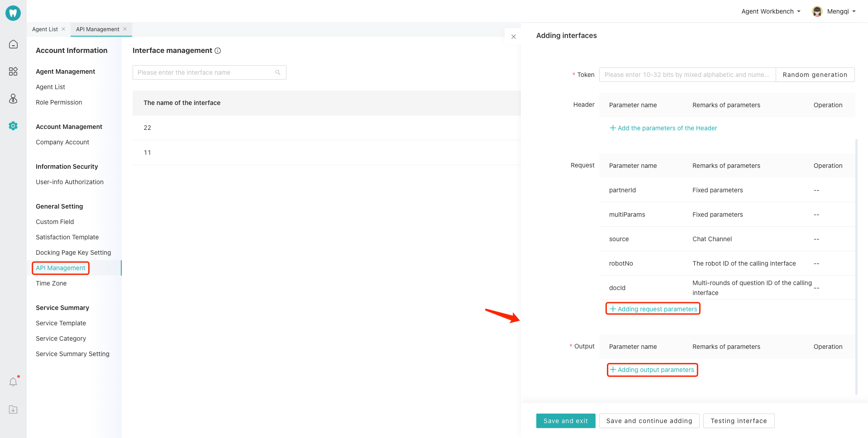The height and width of the screenshot is (438, 868).
Task: Switch to the API Management tab
Action: [x=98, y=29]
